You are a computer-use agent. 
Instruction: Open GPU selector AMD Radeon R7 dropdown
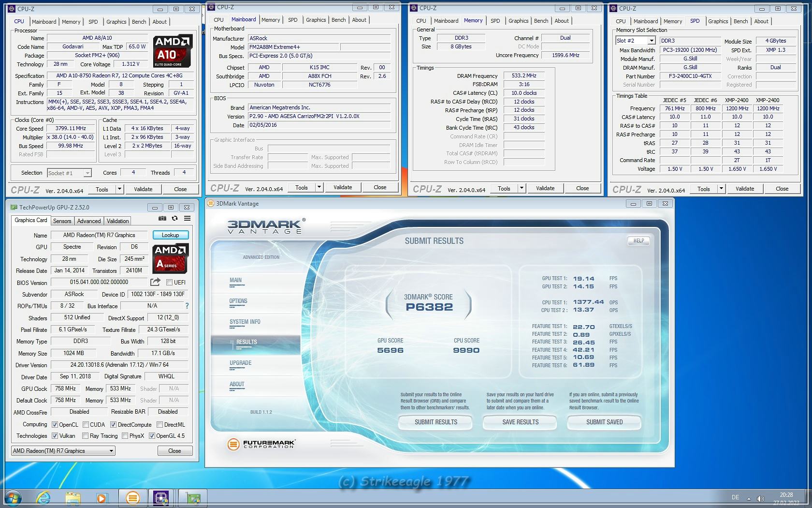click(x=63, y=450)
